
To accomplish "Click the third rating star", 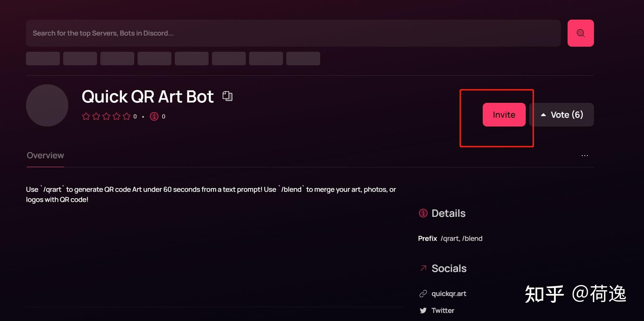I will (x=106, y=116).
